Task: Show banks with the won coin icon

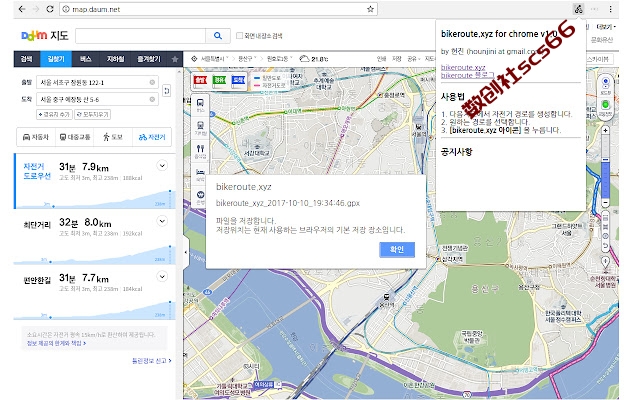Action: coord(200,197)
